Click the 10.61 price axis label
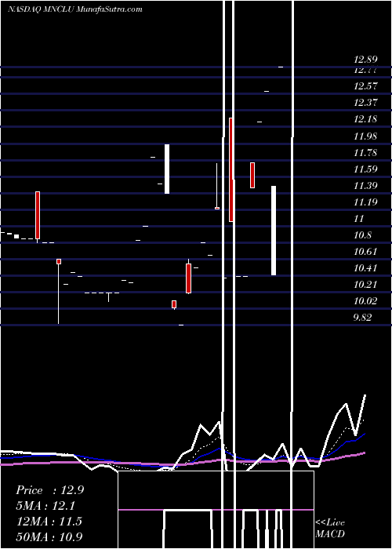This screenshot has height=549, width=392. (x=365, y=252)
